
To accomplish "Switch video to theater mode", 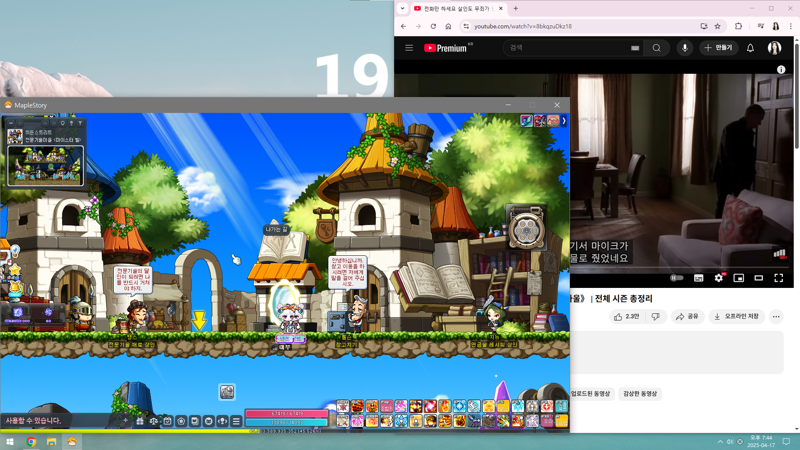I will pyautogui.click(x=759, y=278).
